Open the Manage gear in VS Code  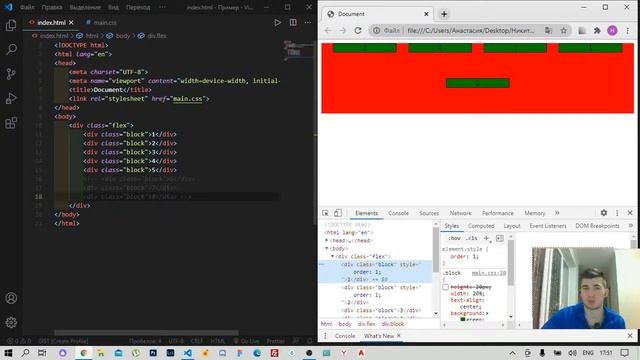coord(11,322)
